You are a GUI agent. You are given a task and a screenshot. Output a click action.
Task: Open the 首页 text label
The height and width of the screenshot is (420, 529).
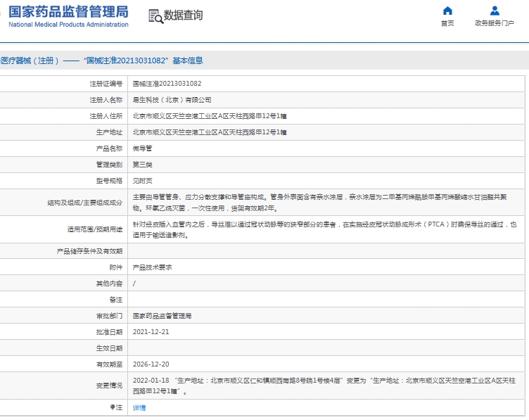click(447, 23)
